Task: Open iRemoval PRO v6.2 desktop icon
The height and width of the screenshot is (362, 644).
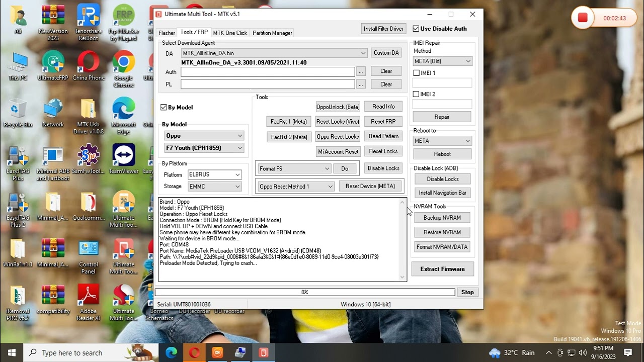Action: (18, 303)
